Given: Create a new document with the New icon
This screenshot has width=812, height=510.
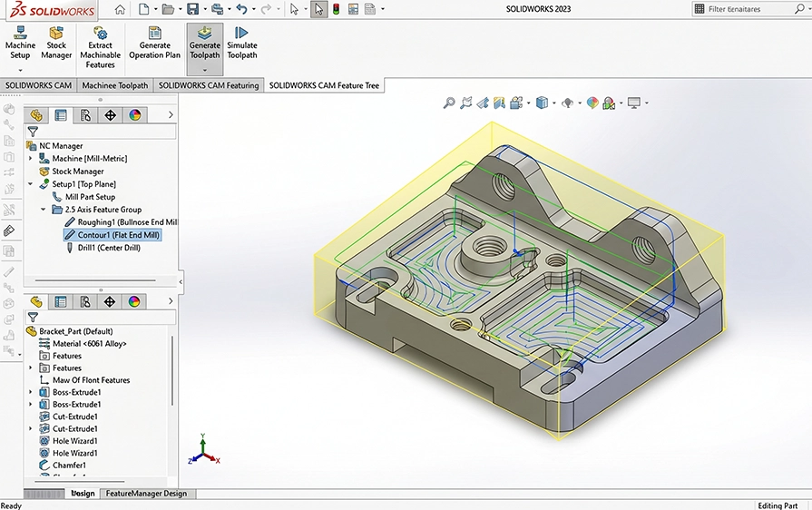Looking at the screenshot, I should [x=144, y=9].
